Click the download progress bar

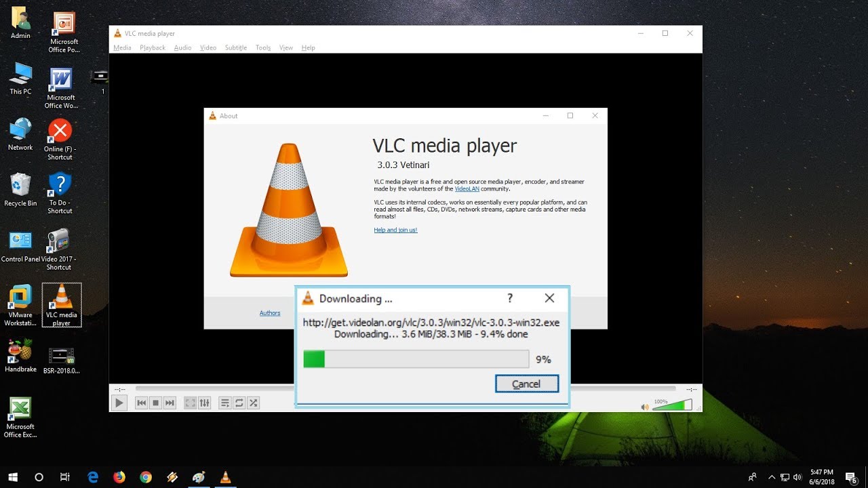416,359
